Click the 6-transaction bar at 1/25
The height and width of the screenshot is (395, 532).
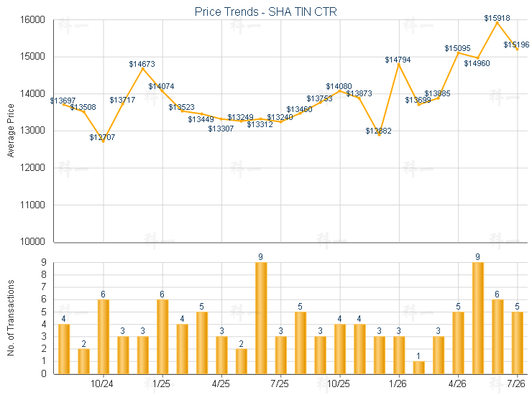click(162, 337)
